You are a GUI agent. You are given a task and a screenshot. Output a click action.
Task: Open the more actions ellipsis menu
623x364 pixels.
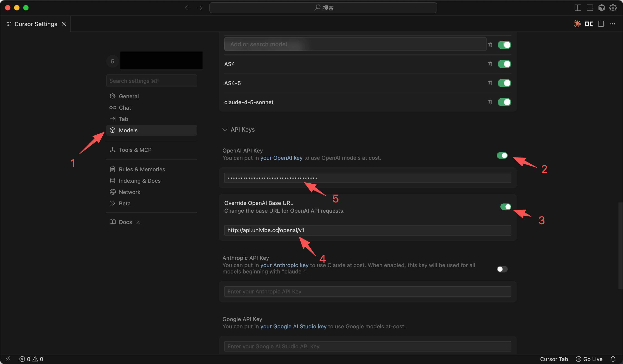click(612, 24)
